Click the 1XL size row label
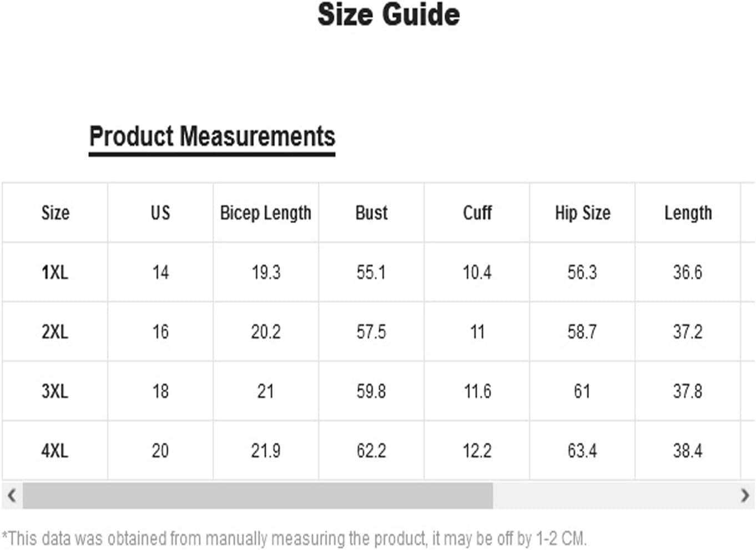 [55, 273]
